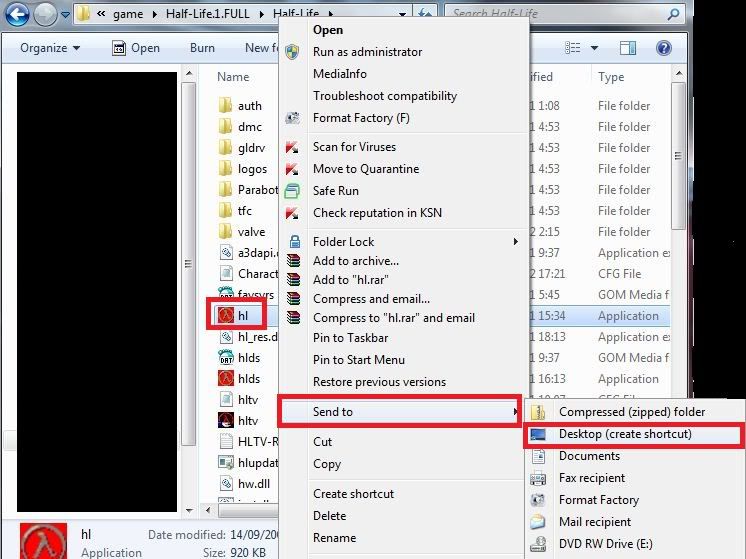Click the search magnifier icon
Image resolution: width=746 pixels, height=559 pixels.
(x=673, y=14)
